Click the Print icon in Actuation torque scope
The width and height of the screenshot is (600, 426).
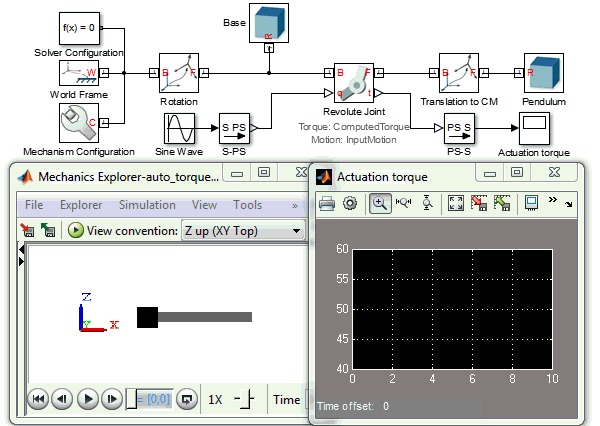click(327, 203)
